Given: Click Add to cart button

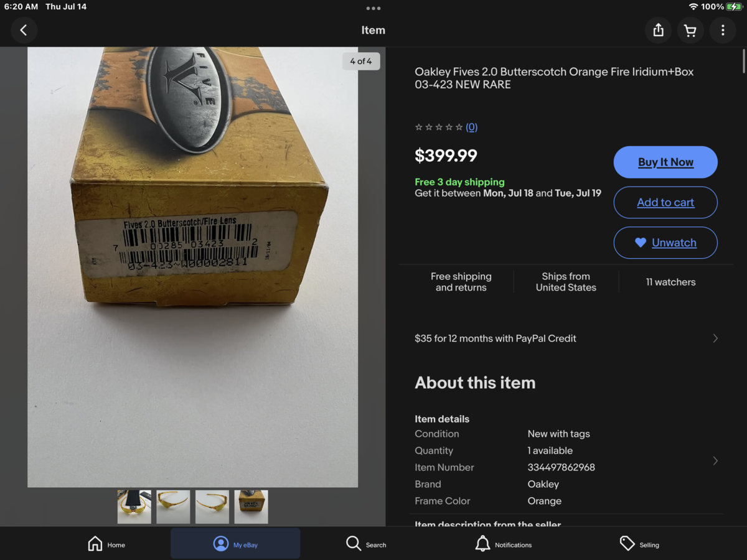Looking at the screenshot, I should tap(665, 202).
